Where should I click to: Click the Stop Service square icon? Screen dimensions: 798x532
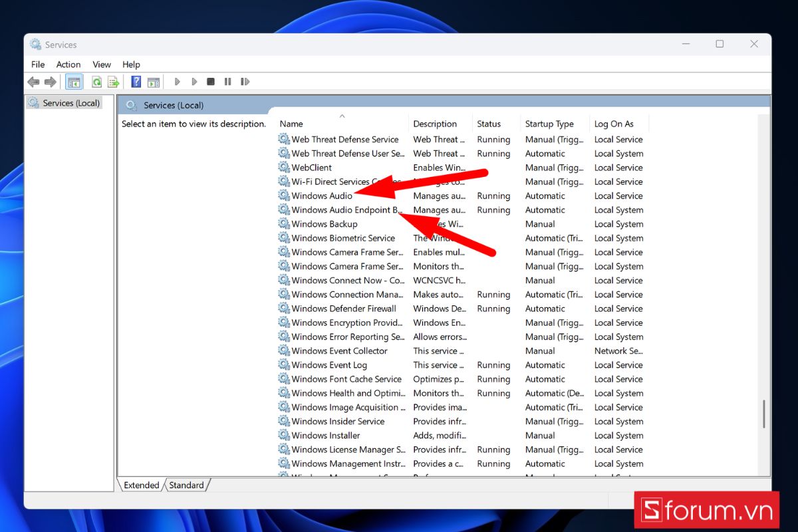[x=211, y=82]
